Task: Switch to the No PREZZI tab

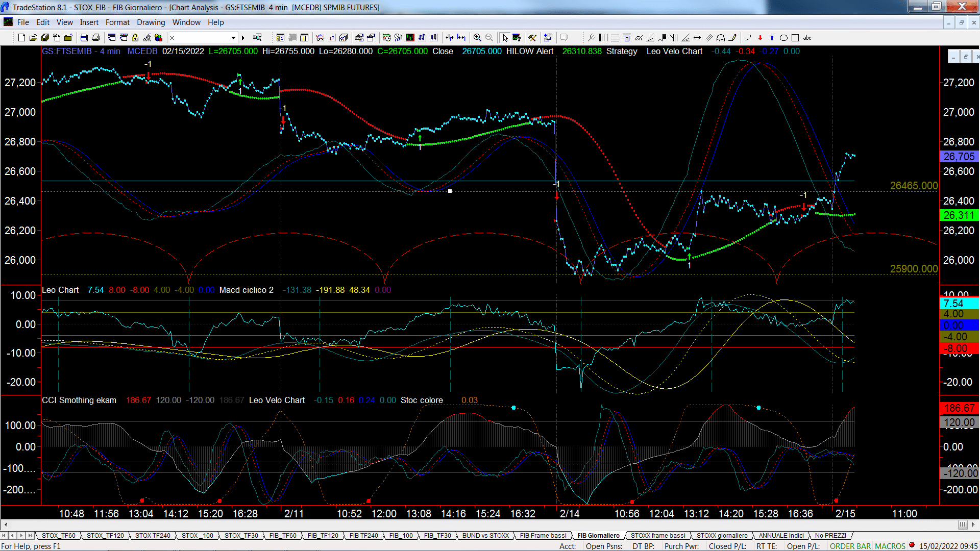Action: point(830,535)
